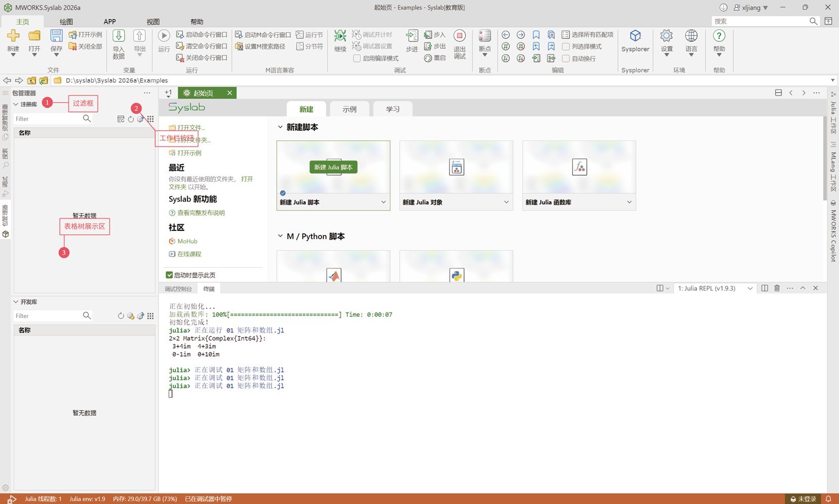Click the 打开示例 link on start page
Screen dimensions: 839x504
pos(189,153)
